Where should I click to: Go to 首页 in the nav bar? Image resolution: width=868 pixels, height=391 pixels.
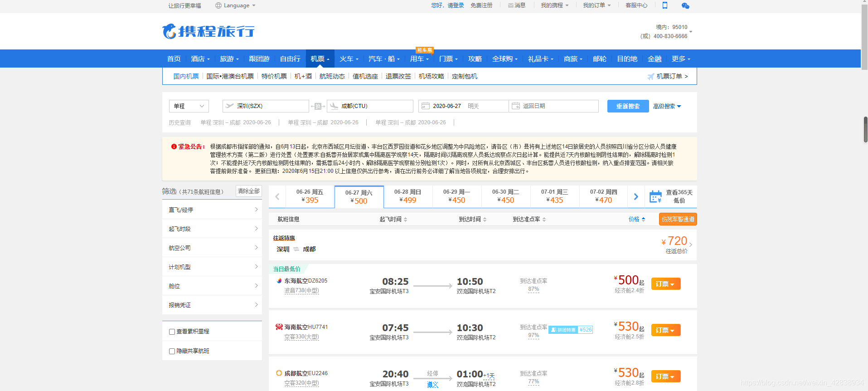174,59
